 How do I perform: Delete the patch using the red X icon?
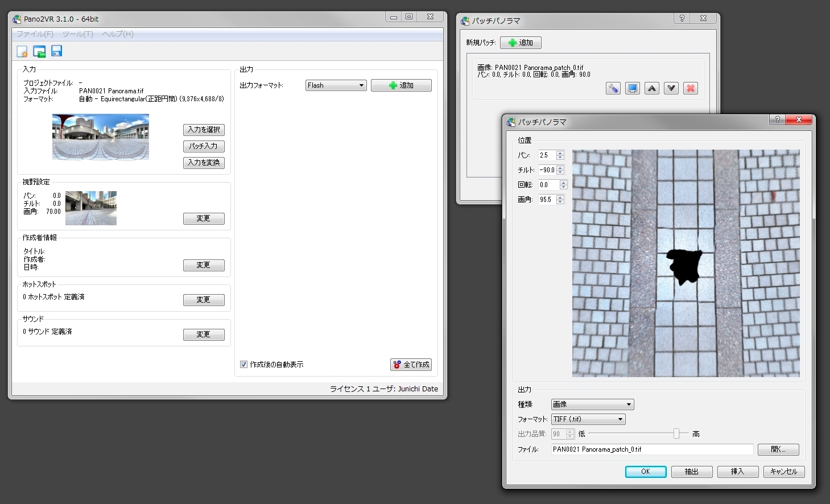(x=690, y=88)
